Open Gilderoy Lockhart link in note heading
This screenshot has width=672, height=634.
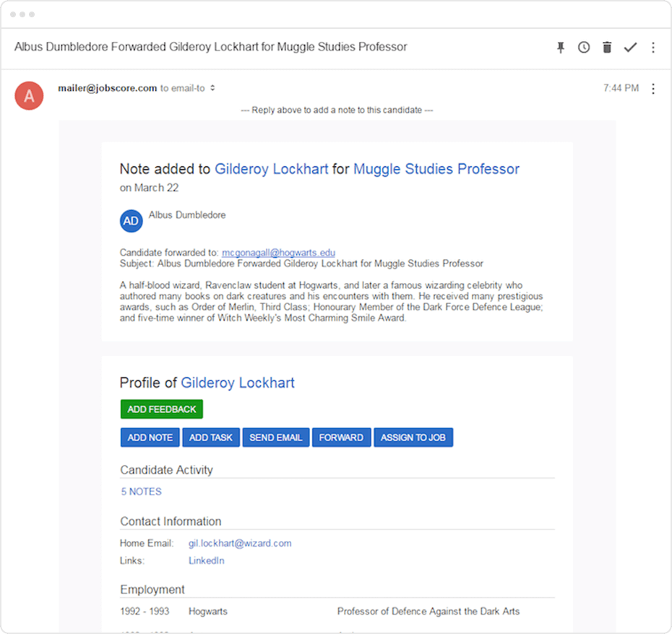tap(271, 169)
